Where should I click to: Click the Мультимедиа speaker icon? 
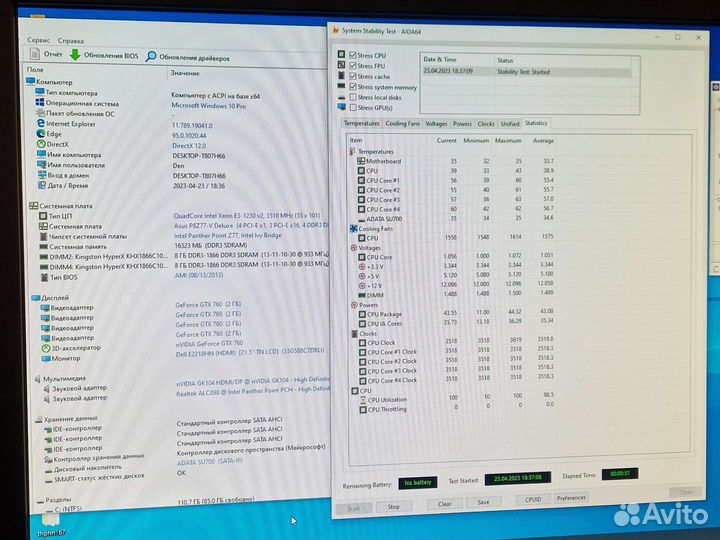[x=38, y=378]
